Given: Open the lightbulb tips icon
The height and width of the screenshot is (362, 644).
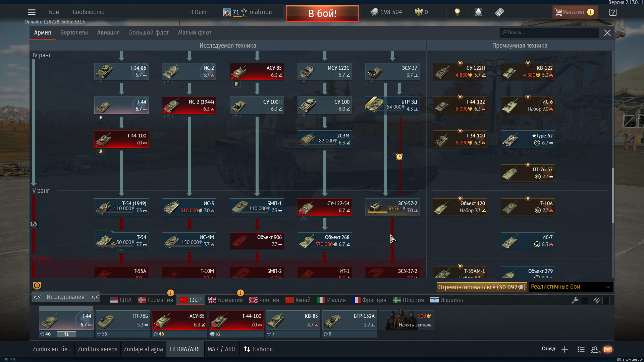Looking at the screenshot, I should pyautogui.click(x=457, y=12).
